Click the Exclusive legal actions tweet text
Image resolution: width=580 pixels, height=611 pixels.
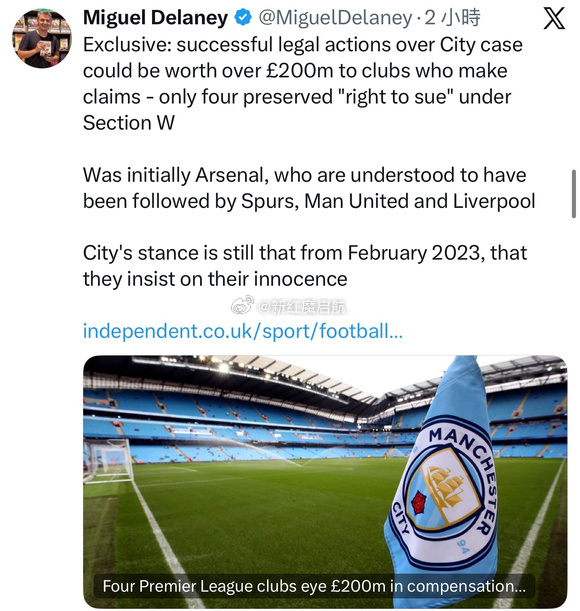click(x=302, y=84)
